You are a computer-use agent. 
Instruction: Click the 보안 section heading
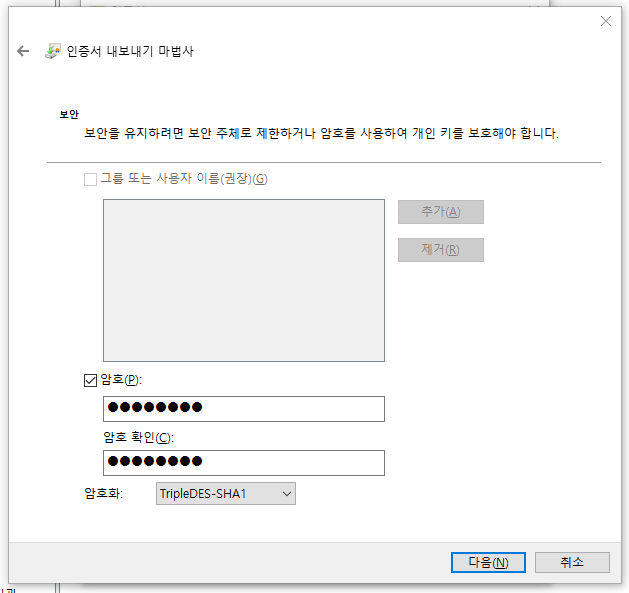pyautogui.click(x=69, y=115)
